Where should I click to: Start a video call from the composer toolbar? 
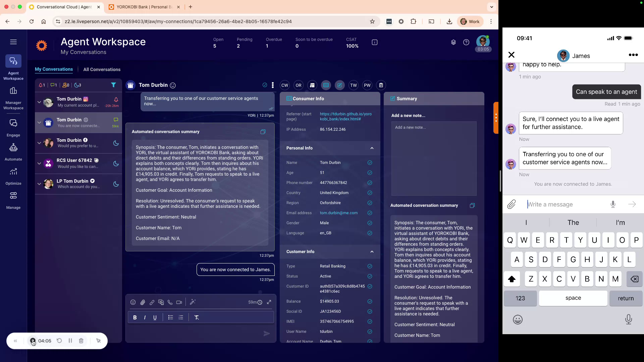(x=179, y=302)
